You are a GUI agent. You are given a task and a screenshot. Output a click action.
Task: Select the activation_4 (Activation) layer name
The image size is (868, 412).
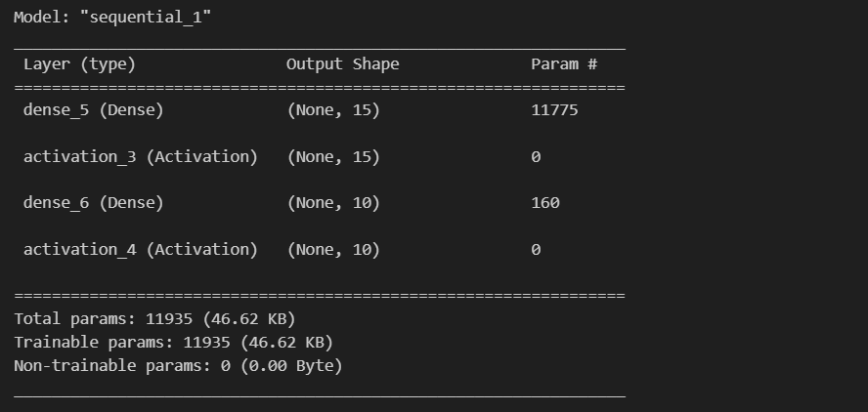[141, 249]
